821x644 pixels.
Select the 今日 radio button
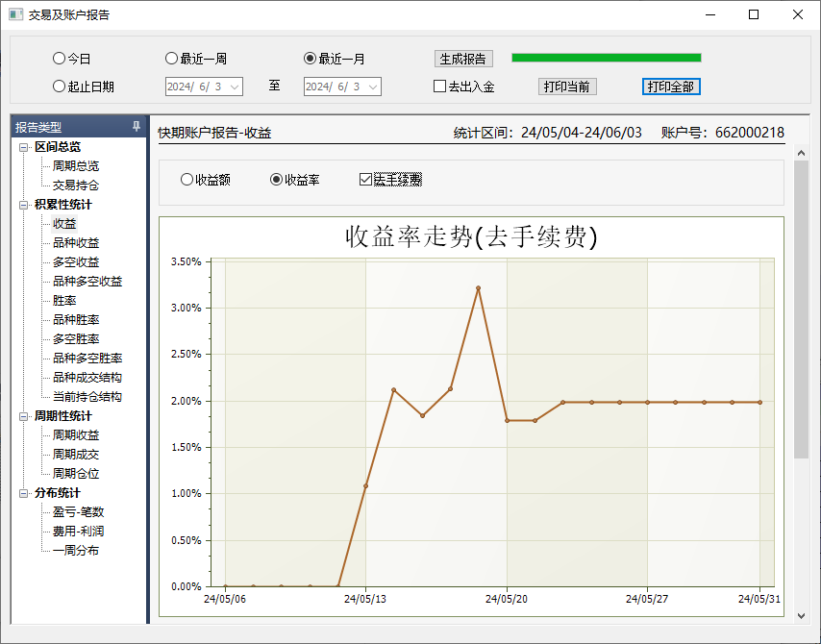59,59
